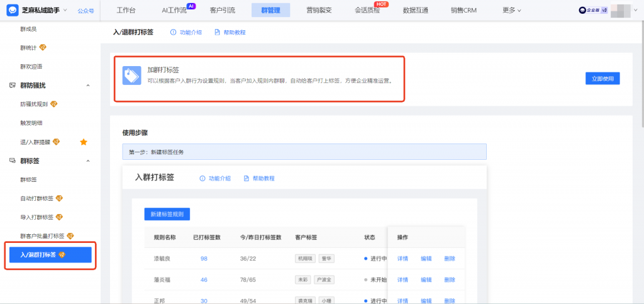This screenshot has height=304, width=644.
Task: Click the VIP badge next to 导入打群标签
Action: coord(59,217)
